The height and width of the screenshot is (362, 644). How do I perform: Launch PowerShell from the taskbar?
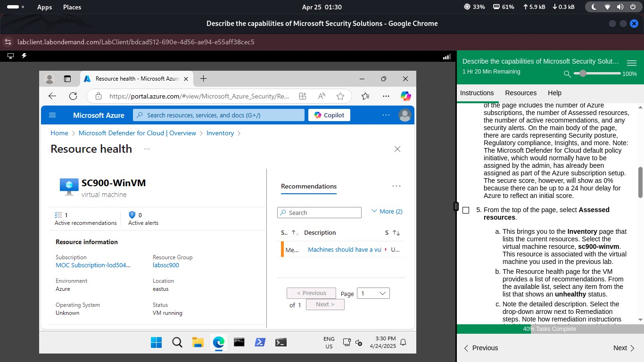click(x=260, y=342)
